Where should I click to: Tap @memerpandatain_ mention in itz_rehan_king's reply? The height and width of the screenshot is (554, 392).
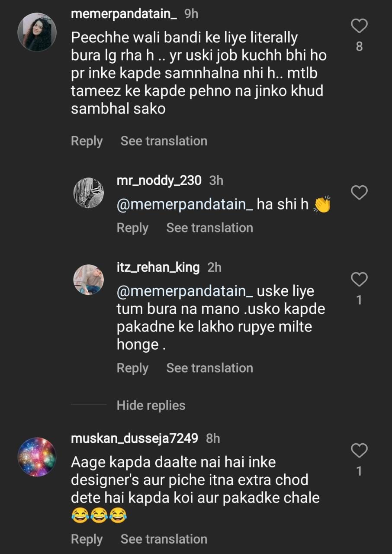(x=185, y=291)
